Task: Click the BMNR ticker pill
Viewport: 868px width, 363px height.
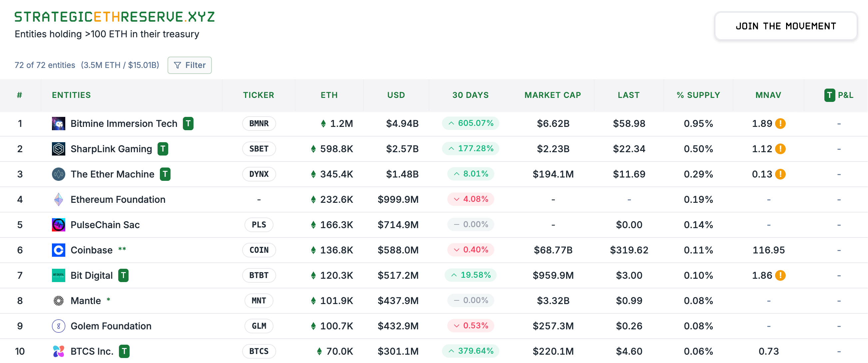Action: [259, 123]
